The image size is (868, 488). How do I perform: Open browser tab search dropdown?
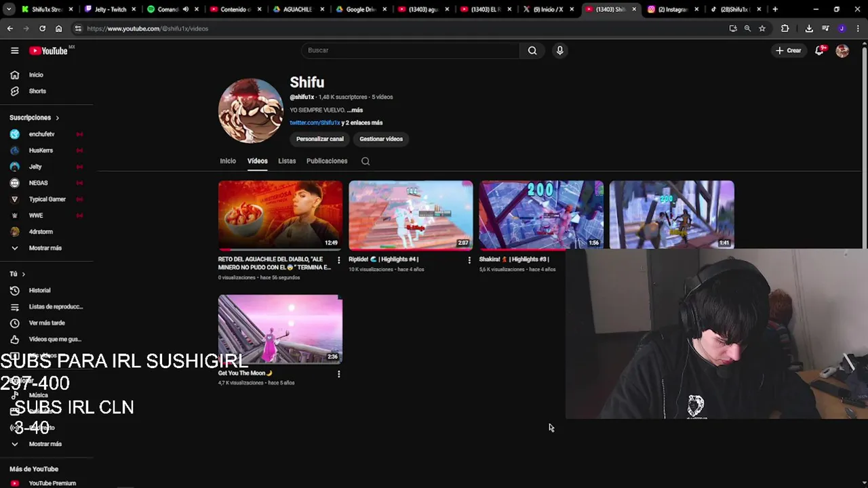(8, 9)
